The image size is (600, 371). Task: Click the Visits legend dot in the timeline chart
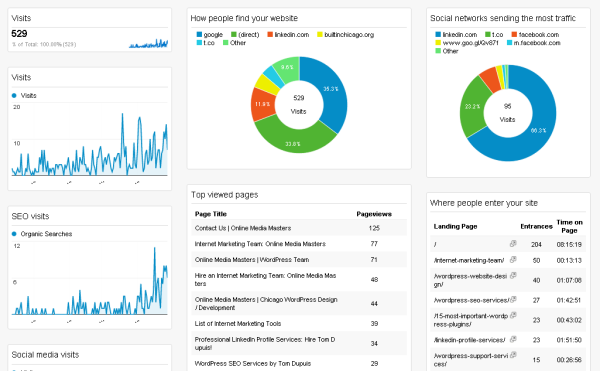coord(14,95)
